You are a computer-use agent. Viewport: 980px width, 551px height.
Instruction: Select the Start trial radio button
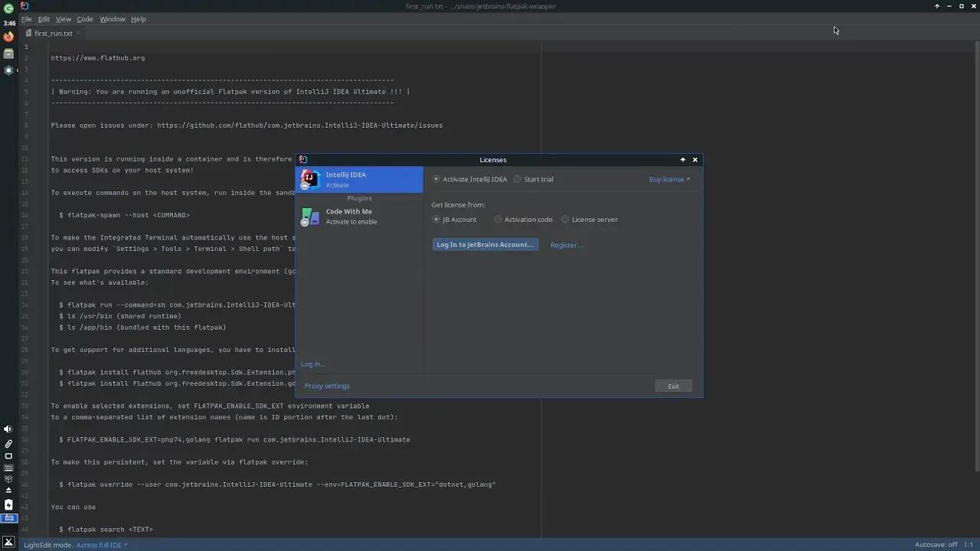(x=518, y=179)
